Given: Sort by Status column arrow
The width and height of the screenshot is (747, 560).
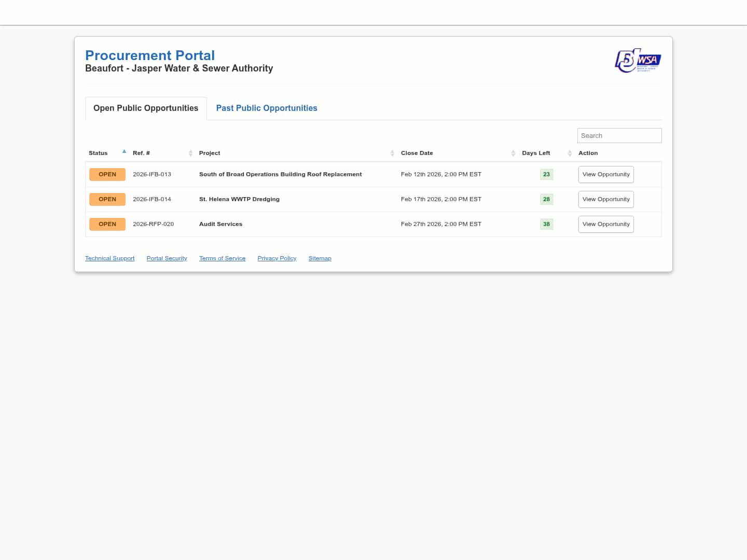Looking at the screenshot, I should click(x=124, y=152).
